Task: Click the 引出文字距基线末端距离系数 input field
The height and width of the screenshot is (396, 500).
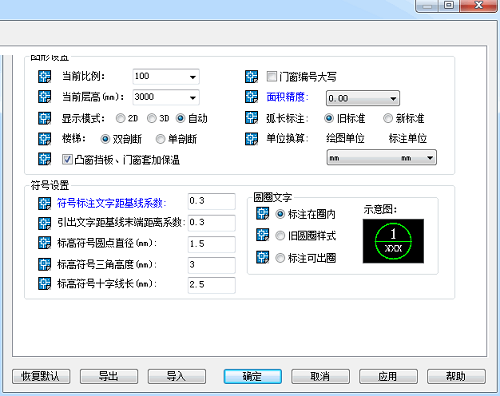Action: click(212, 223)
